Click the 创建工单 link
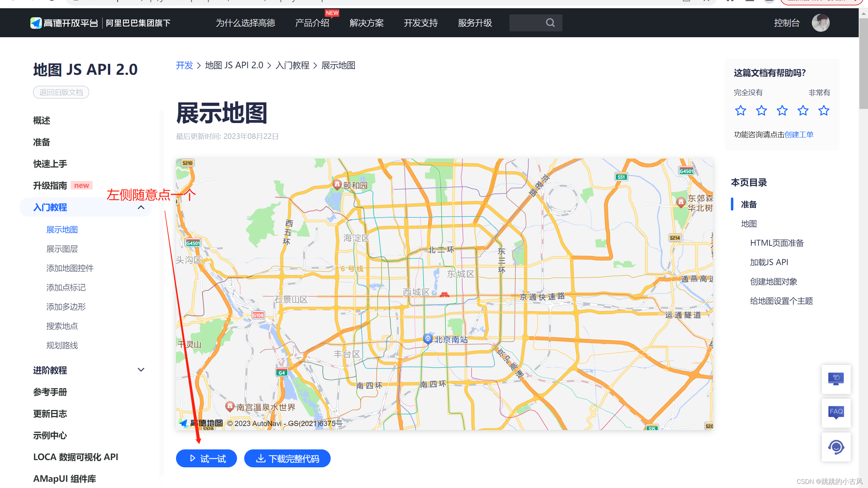 (x=799, y=134)
